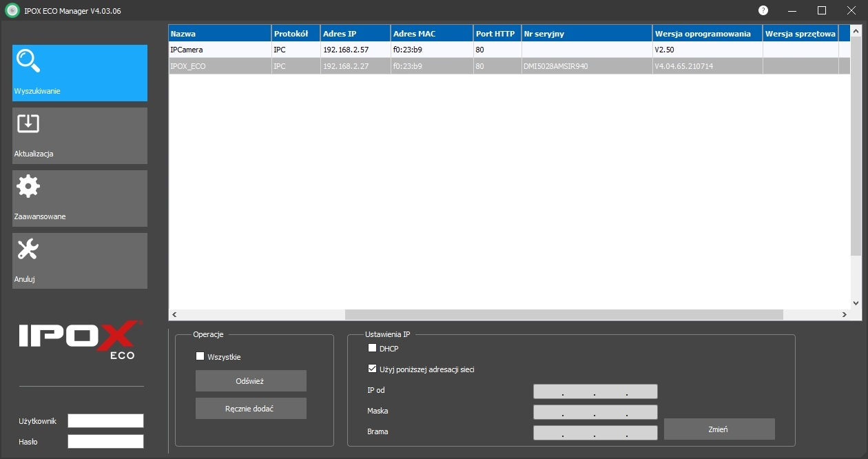Enable the DHCP checkbox

pos(373,348)
